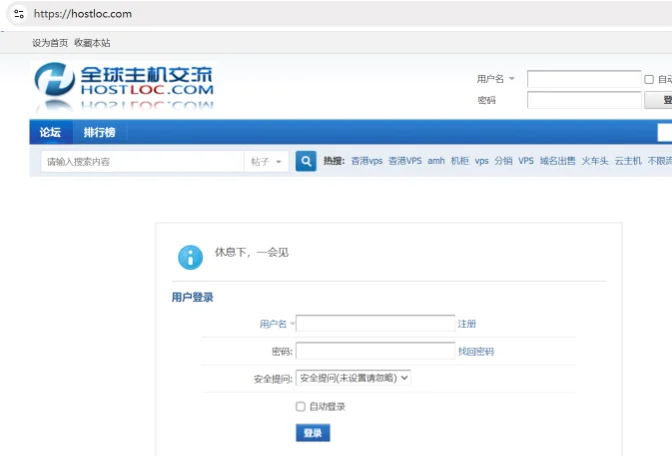Click 收藏本站 link
This screenshot has height=456, width=672.
[92, 43]
